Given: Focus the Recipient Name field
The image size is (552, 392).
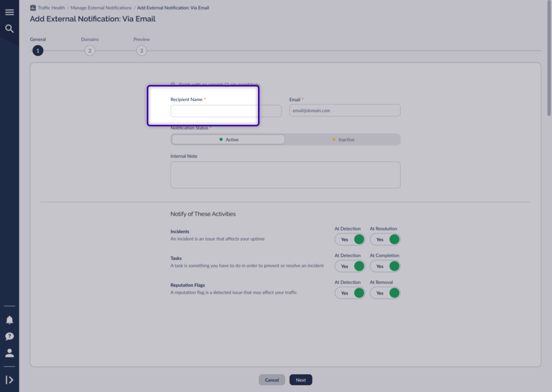Looking at the screenshot, I should click(226, 111).
